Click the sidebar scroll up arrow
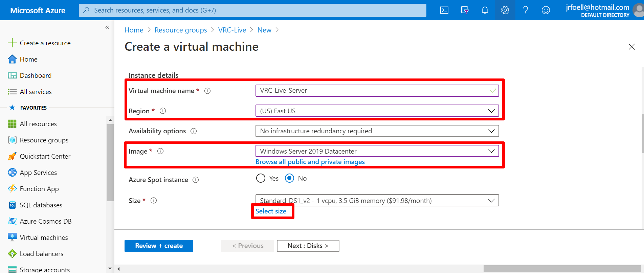This screenshot has height=273, width=644. (x=110, y=120)
